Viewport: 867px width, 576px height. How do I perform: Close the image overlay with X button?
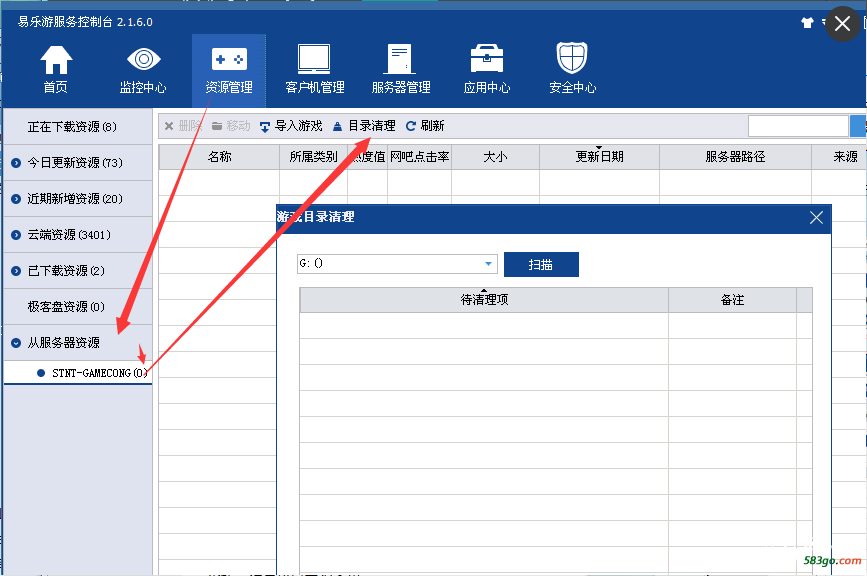click(843, 24)
